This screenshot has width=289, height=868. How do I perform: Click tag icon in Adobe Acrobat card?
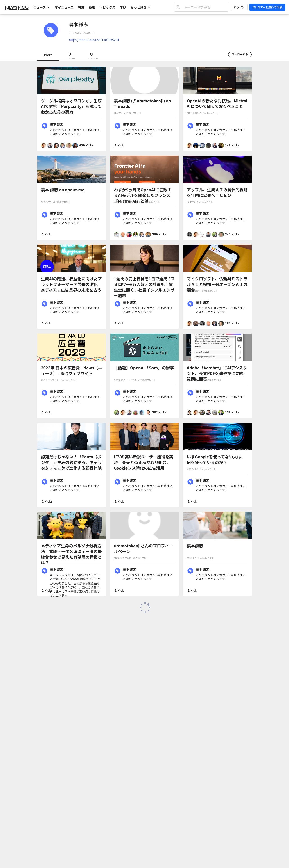tap(190, 393)
